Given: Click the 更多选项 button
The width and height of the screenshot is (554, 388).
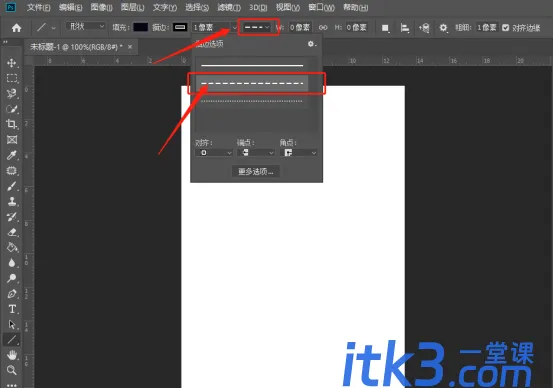Looking at the screenshot, I should 256,172.
